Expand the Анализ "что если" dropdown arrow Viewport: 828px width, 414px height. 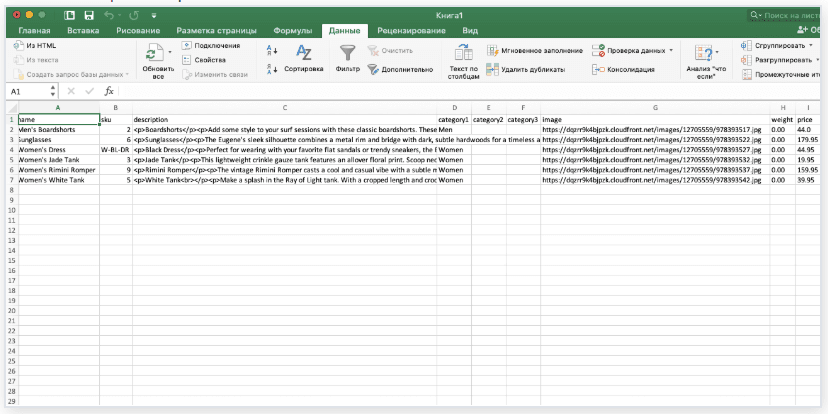pos(717,52)
